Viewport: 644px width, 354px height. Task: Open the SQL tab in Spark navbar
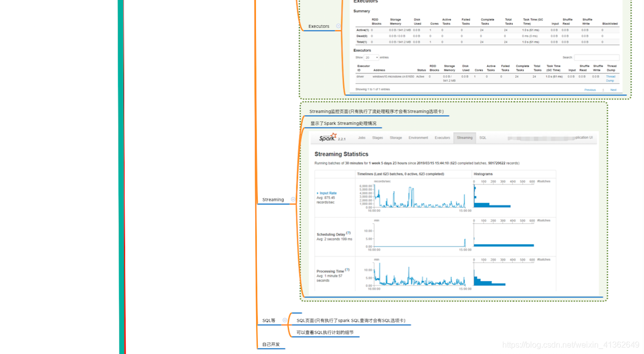[x=483, y=138]
